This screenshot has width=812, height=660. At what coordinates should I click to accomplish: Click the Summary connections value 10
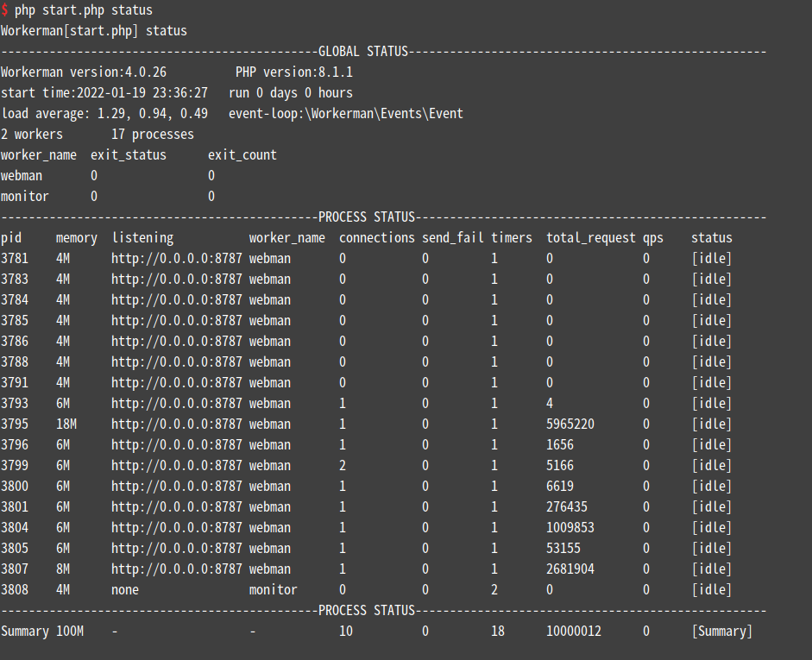click(x=346, y=632)
